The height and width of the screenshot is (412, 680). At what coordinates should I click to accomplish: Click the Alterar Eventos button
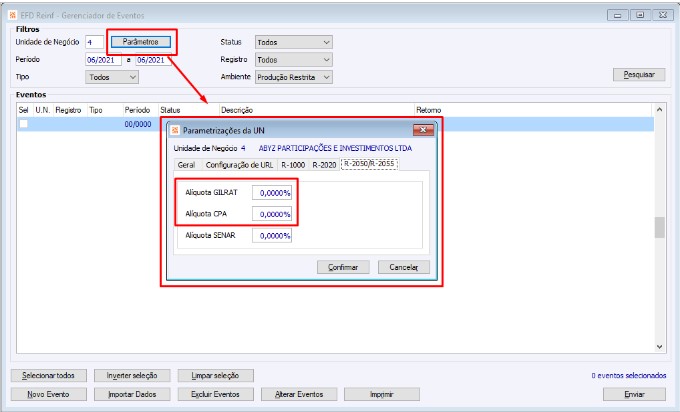[x=299, y=394]
